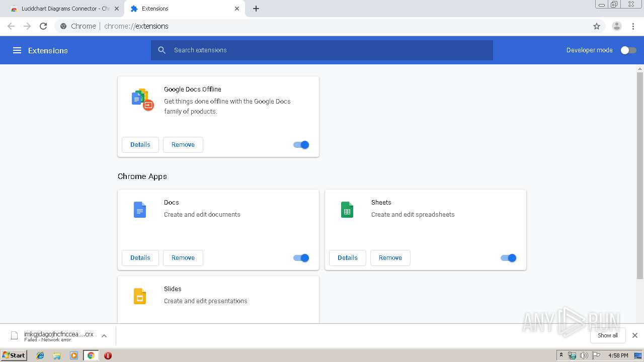The height and width of the screenshot is (362, 644).
Task: Click the Opera taskbar icon
Action: click(x=108, y=355)
